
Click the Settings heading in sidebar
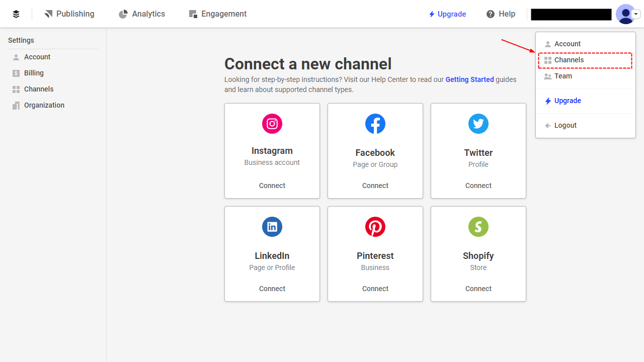tap(21, 40)
